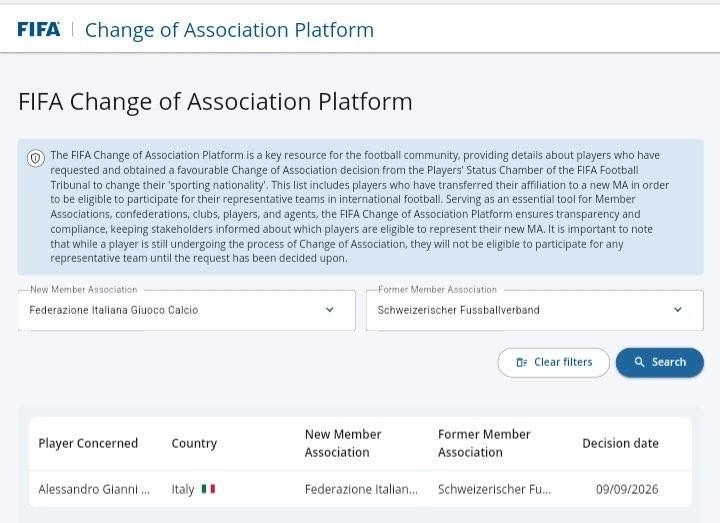The image size is (720, 523).
Task: Click the FIFA Change of Association Platform heading
Action: (x=215, y=101)
